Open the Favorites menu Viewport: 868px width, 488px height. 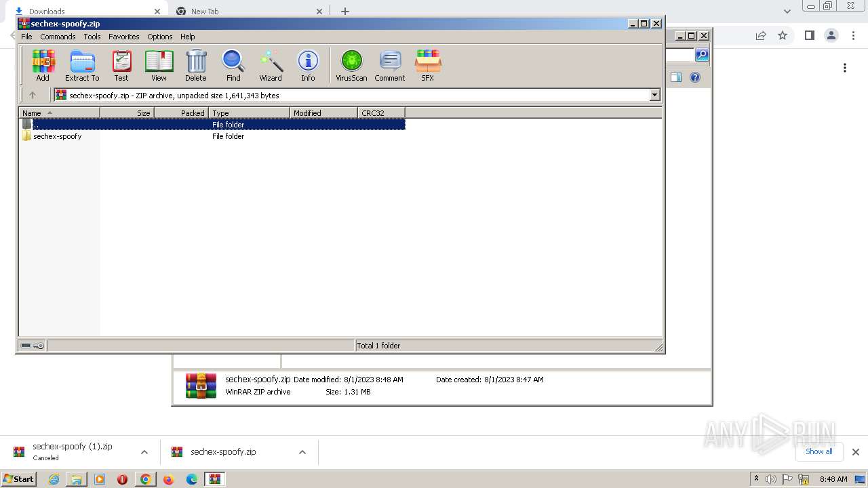[x=124, y=37]
